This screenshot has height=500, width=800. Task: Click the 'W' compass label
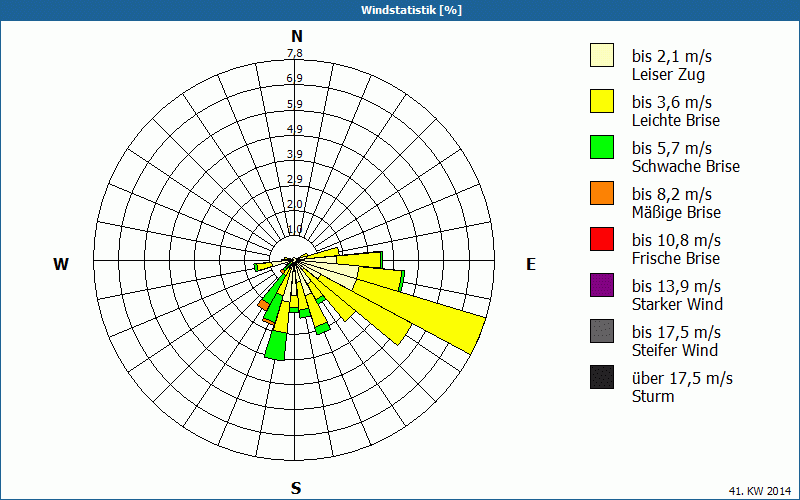point(61,264)
